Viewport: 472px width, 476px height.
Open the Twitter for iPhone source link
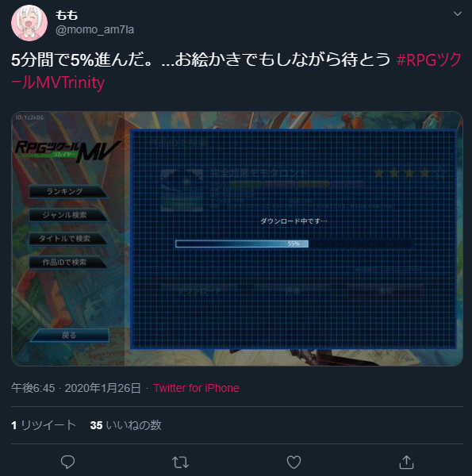196,388
